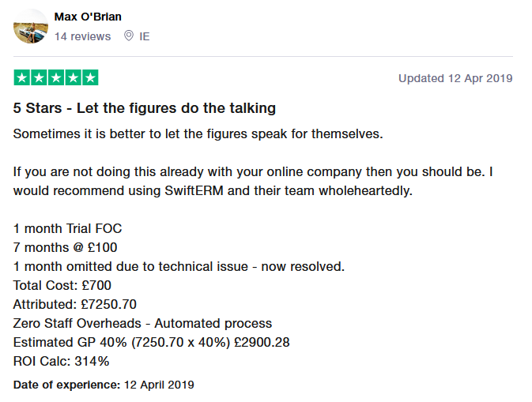Image resolution: width=532 pixels, height=402 pixels.
Task: Click the reviewer name Max O'Brian
Action: pyautogui.click(x=88, y=17)
